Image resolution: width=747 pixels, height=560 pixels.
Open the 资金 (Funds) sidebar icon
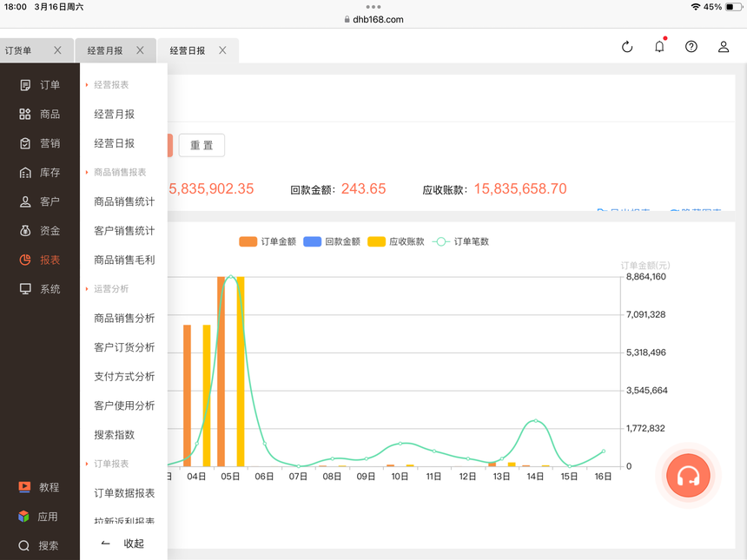[x=25, y=231]
